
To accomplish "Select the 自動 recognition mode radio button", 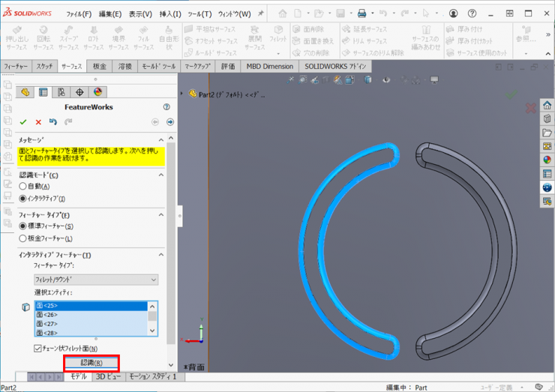I will pyautogui.click(x=22, y=186).
